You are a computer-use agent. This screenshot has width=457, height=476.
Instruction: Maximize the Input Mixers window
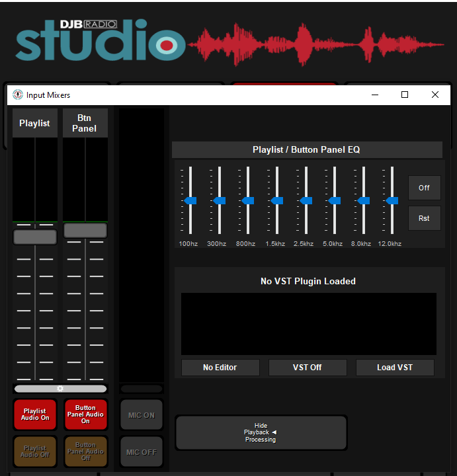point(405,95)
